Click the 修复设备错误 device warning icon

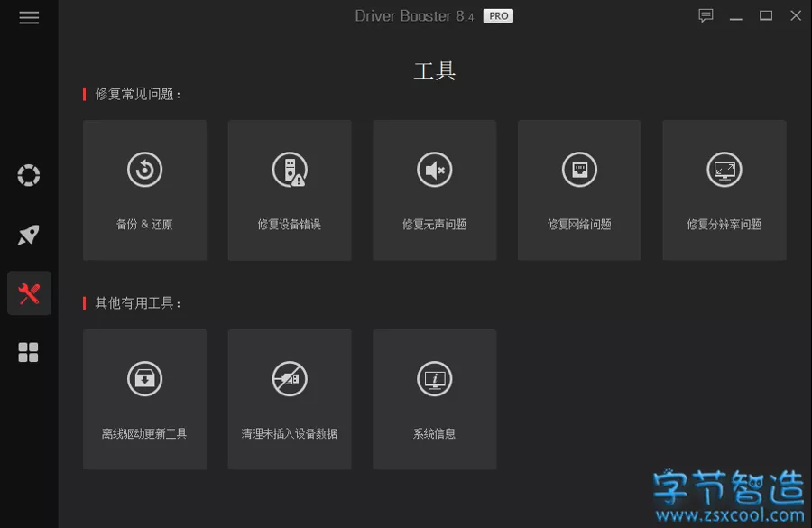pos(290,170)
